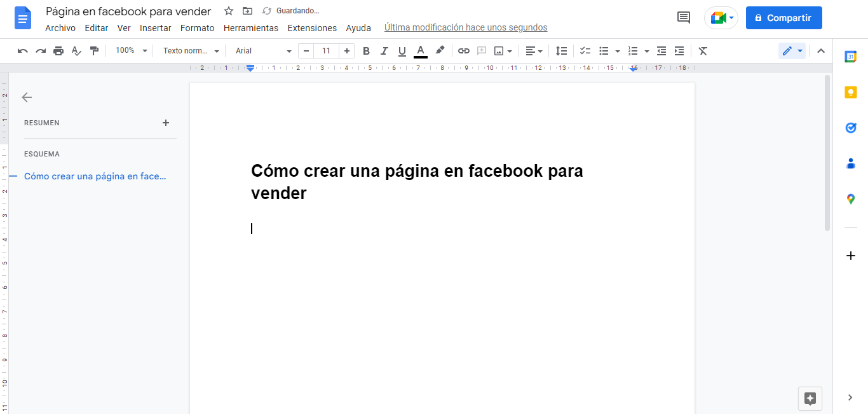This screenshot has height=414, width=868.
Task: Run spelling and grammar check
Action: (76, 51)
